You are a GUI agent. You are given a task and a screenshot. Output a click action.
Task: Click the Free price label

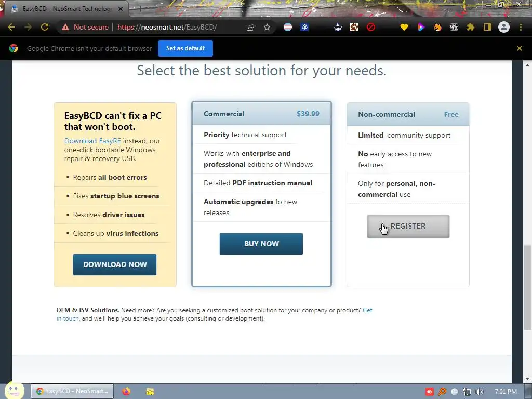click(451, 114)
